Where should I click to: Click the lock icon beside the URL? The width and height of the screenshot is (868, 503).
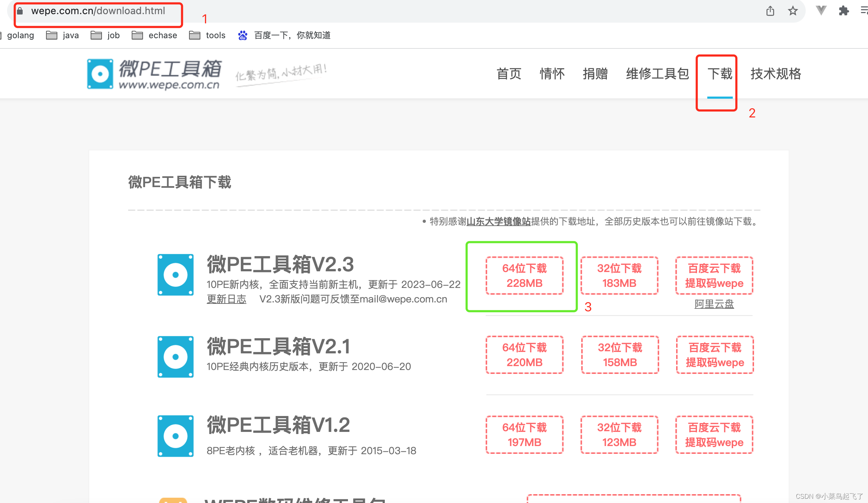coord(20,11)
